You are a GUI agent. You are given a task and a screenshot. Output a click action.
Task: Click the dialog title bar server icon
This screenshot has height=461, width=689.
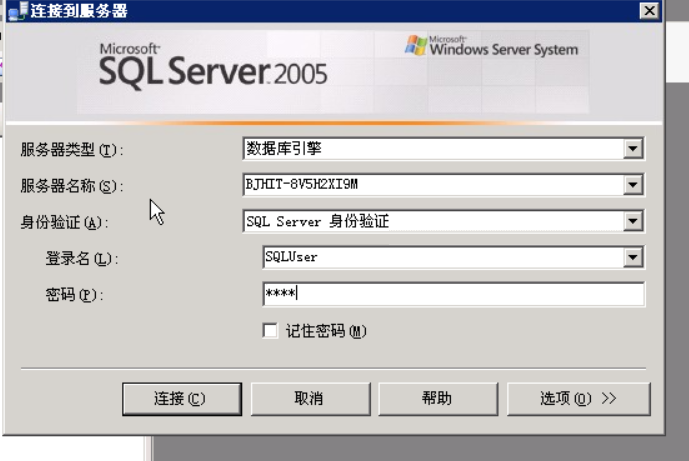18,11
